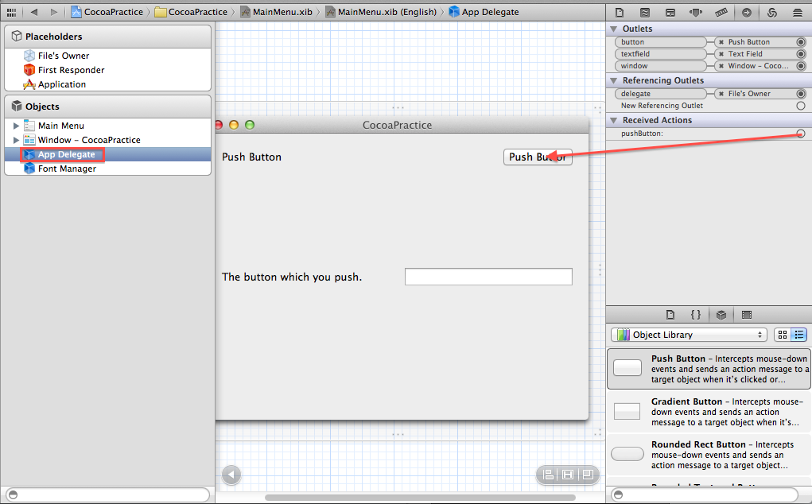Open the App Delegate jump bar item

click(x=484, y=12)
